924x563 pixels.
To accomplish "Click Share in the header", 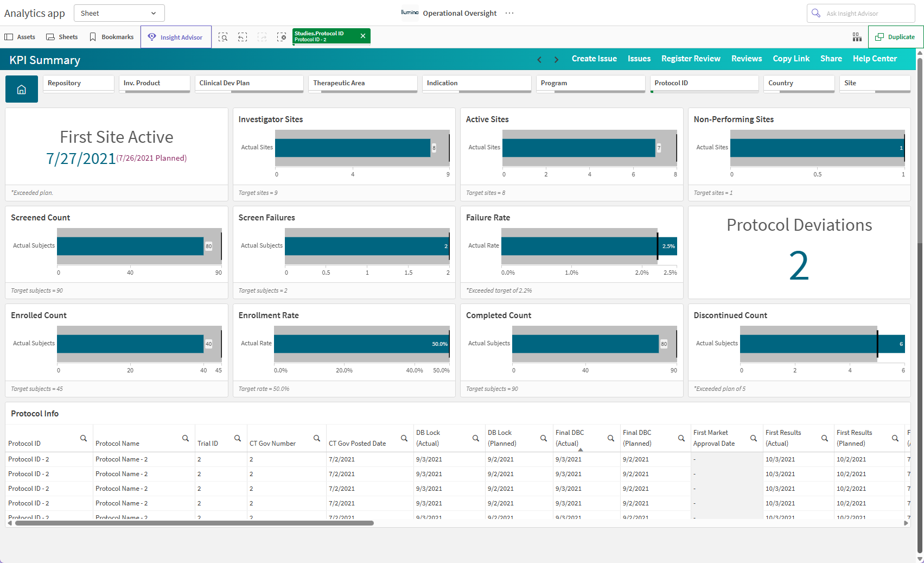I will pos(831,59).
